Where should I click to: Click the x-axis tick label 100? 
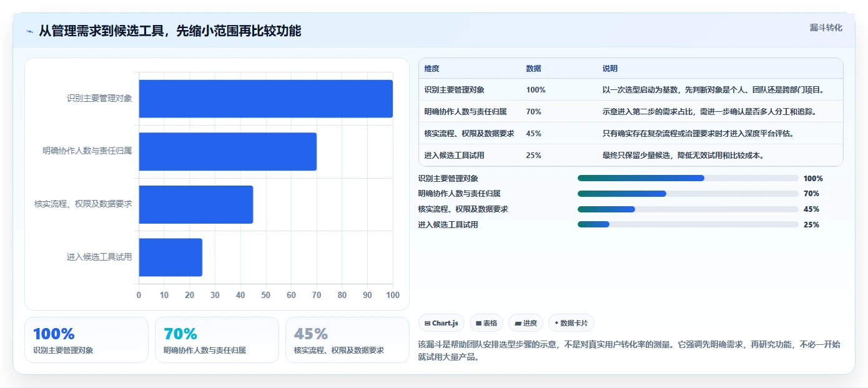click(393, 295)
